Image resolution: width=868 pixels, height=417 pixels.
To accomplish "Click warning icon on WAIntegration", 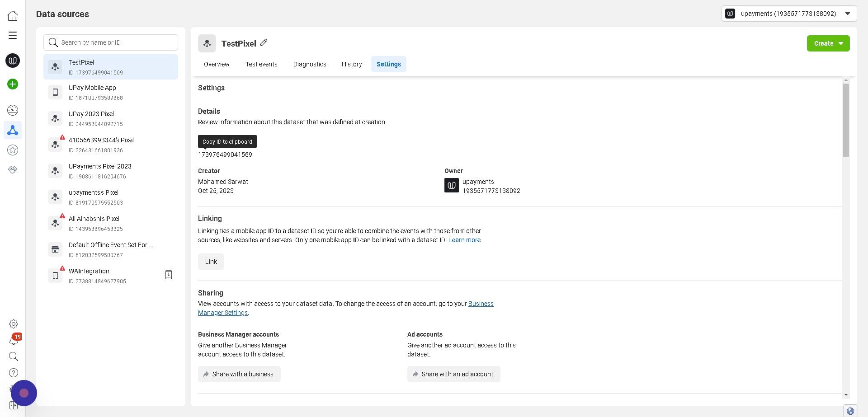I will [x=62, y=268].
